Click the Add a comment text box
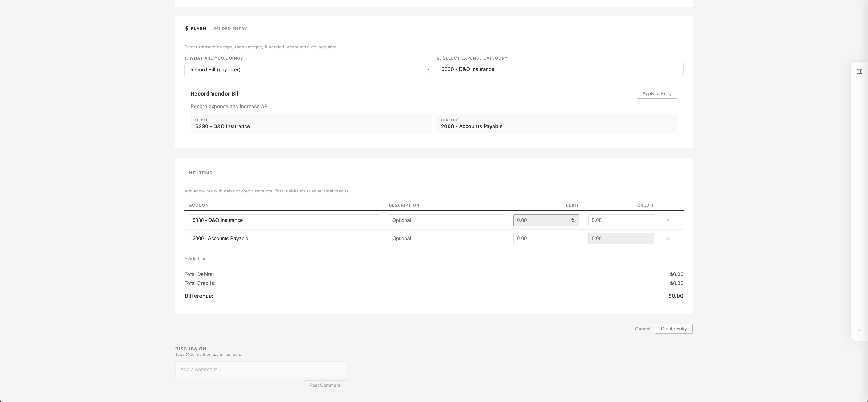The image size is (868, 402). (260, 369)
